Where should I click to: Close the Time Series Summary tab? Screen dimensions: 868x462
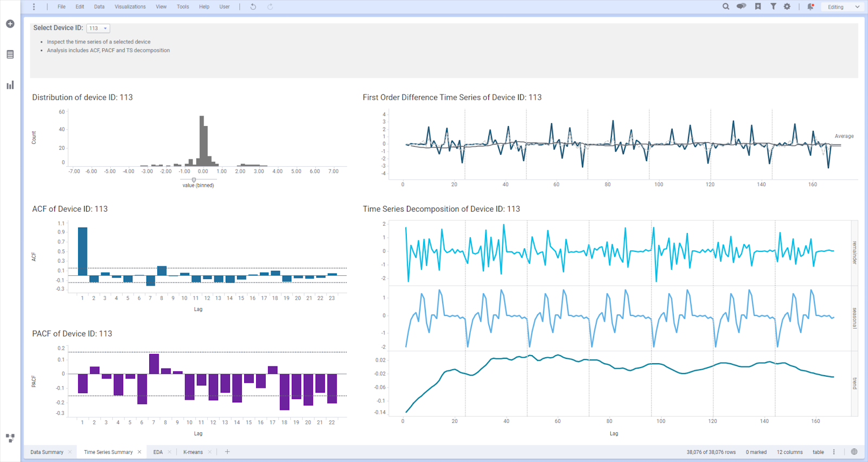click(x=139, y=452)
